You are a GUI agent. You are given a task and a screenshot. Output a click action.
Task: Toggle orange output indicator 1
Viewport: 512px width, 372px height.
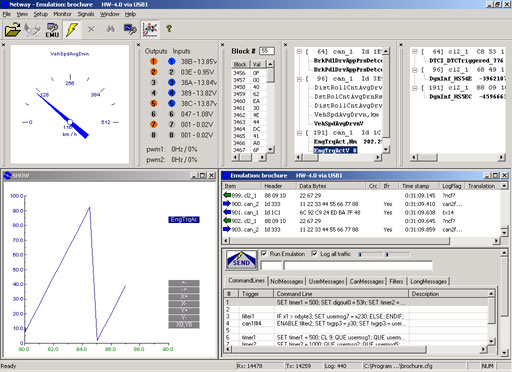[153, 61]
